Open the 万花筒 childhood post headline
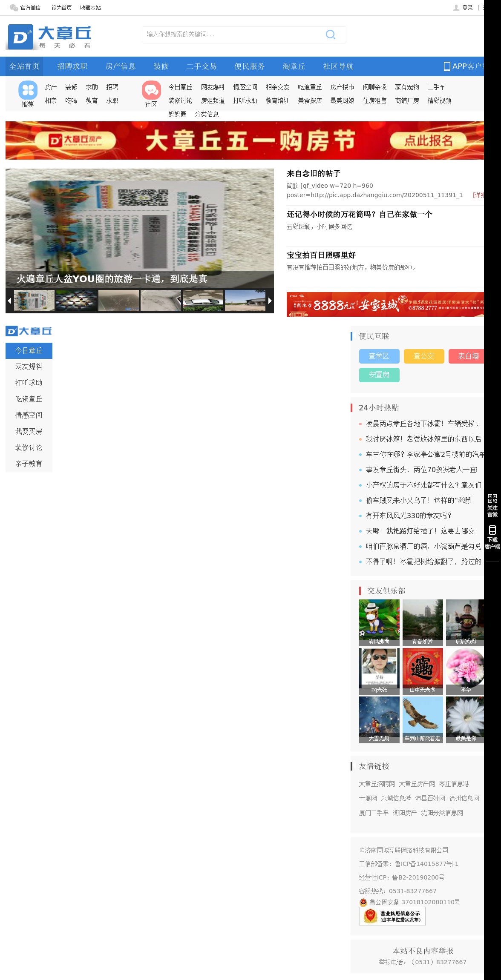 [x=360, y=215]
